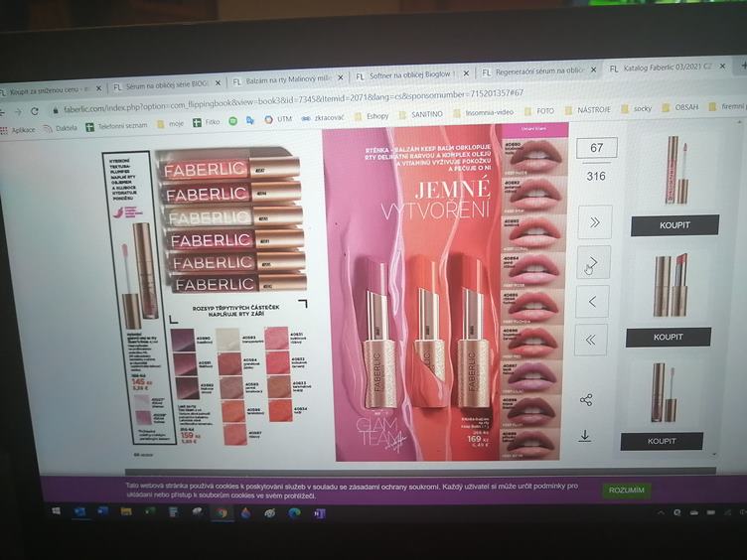Open the Aplikace bookmarks shortcut

pos(18,130)
